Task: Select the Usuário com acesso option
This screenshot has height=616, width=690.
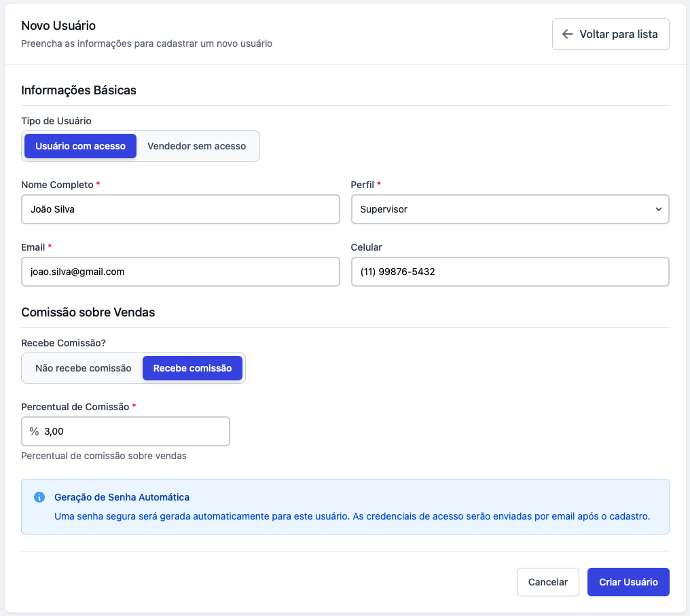Action: point(80,146)
